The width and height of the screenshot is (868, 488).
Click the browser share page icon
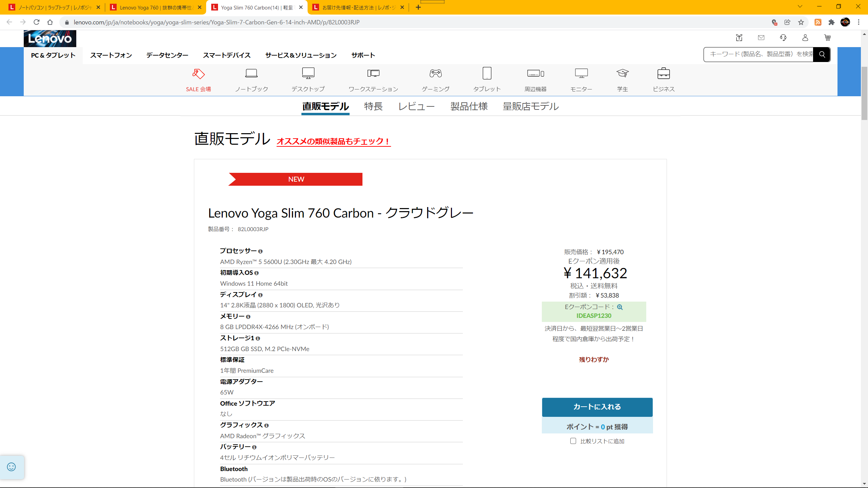coord(787,22)
